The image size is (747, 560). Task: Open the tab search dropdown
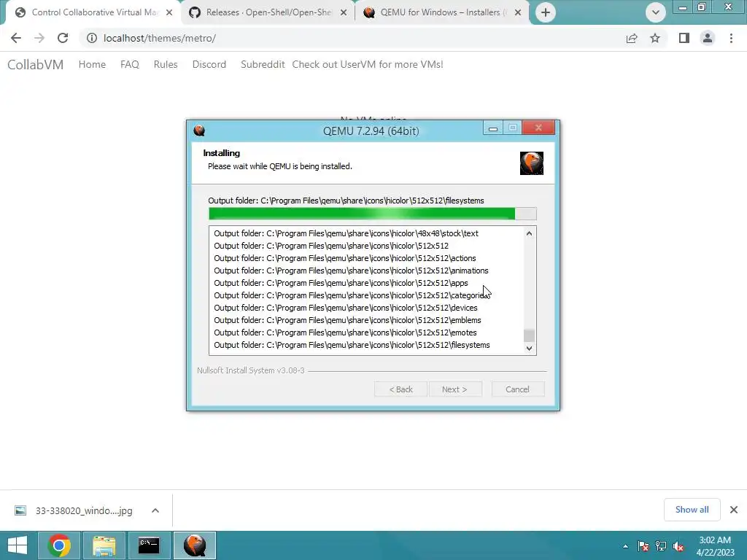pyautogui.click(x=656, y=12)
